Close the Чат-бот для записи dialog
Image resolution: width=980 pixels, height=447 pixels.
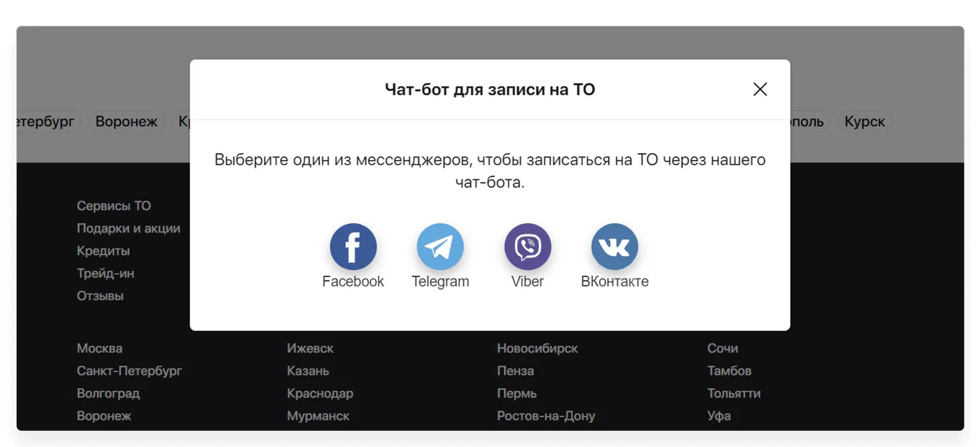(760, 90)
